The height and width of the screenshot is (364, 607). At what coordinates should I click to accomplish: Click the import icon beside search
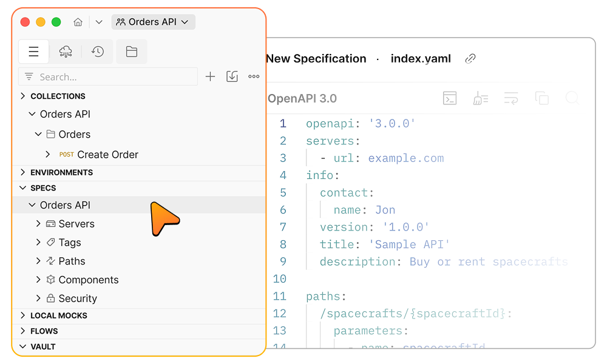(232, 76)
